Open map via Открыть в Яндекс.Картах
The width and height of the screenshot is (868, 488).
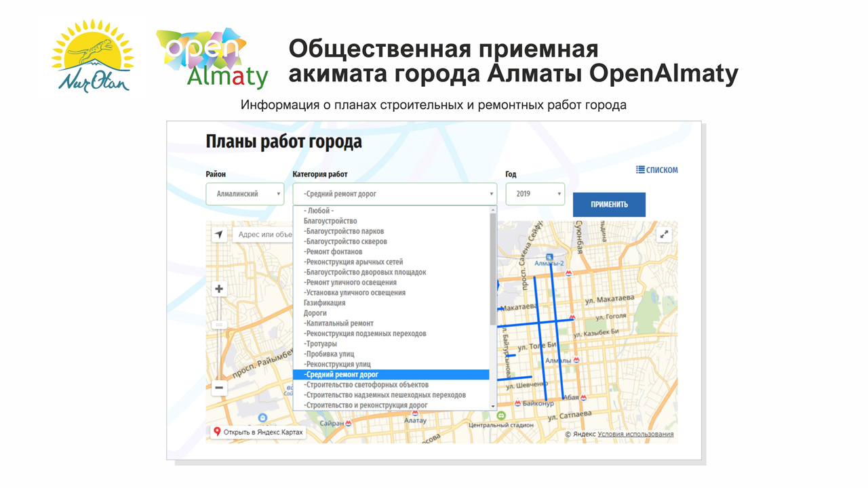258,432
